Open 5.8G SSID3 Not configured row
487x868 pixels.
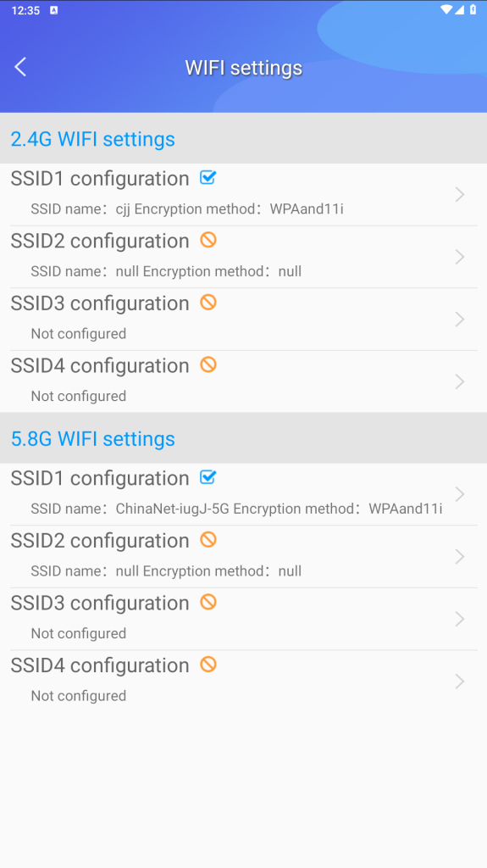pyautogui.click(x=244, y=620)
